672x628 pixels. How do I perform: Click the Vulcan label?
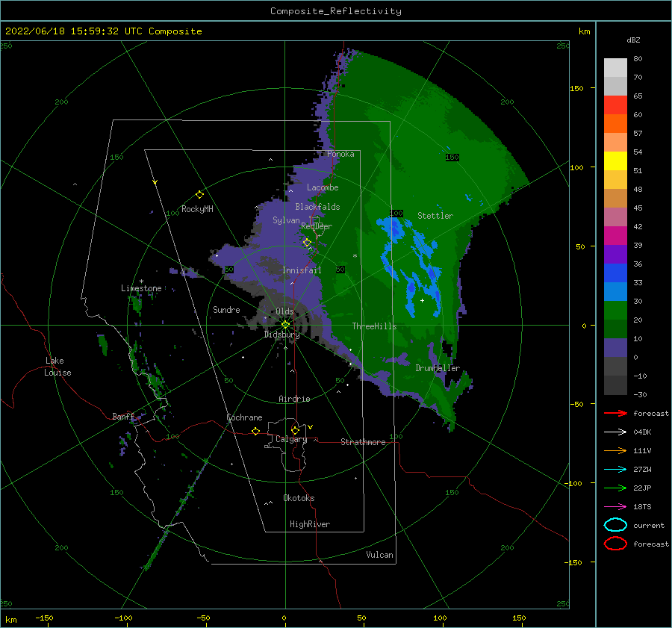[379, 555]
